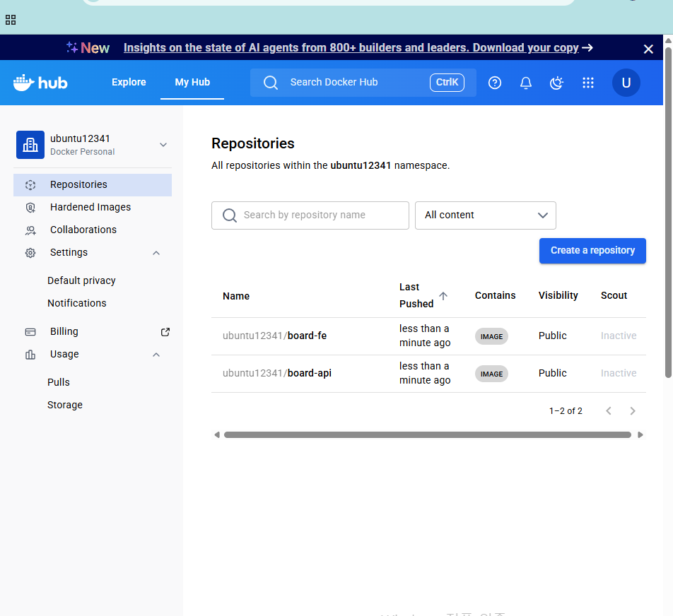The image size is (673, 616).
Task: Open Default privacy settings
Action: coord(81,280)
